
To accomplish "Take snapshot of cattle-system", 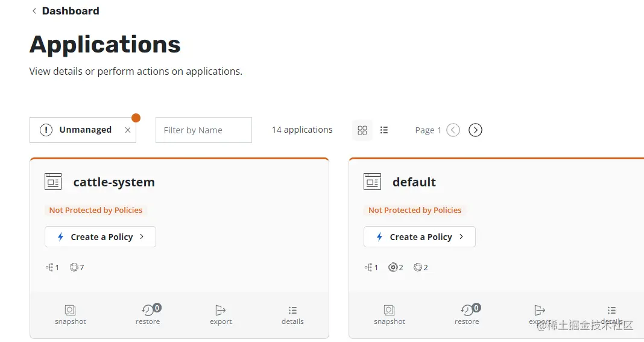I will coord(70,315).
